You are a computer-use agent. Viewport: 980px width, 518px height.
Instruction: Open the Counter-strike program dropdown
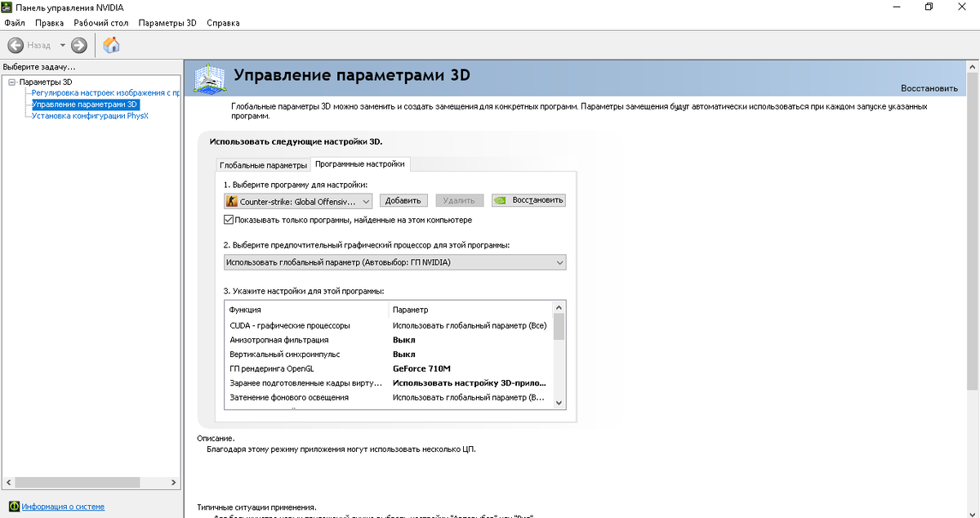pyautogui.click(x=298, y=201)
